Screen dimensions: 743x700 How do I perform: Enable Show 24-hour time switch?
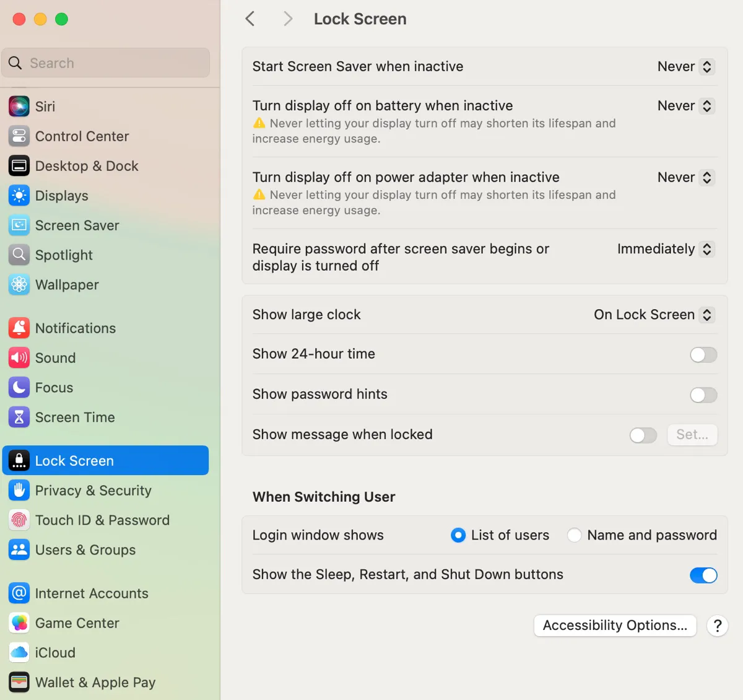pyautogui.click(x=703, y=355)
